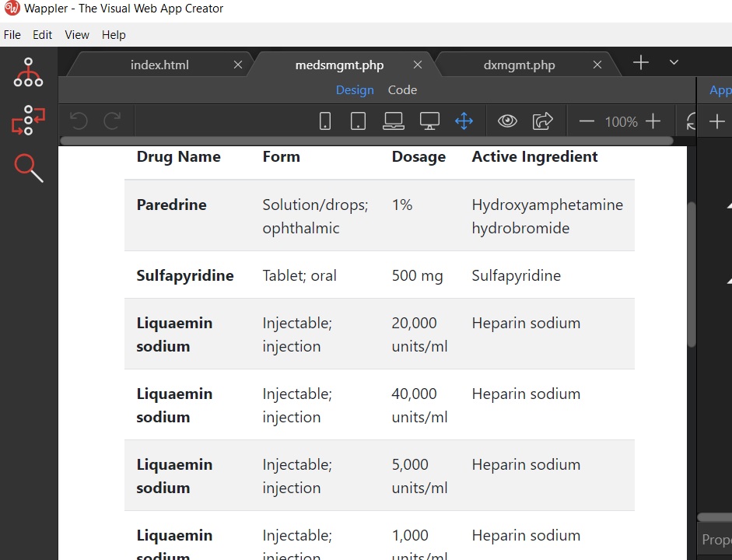Click the vertical scrollbar of design view

pos(692,274)
